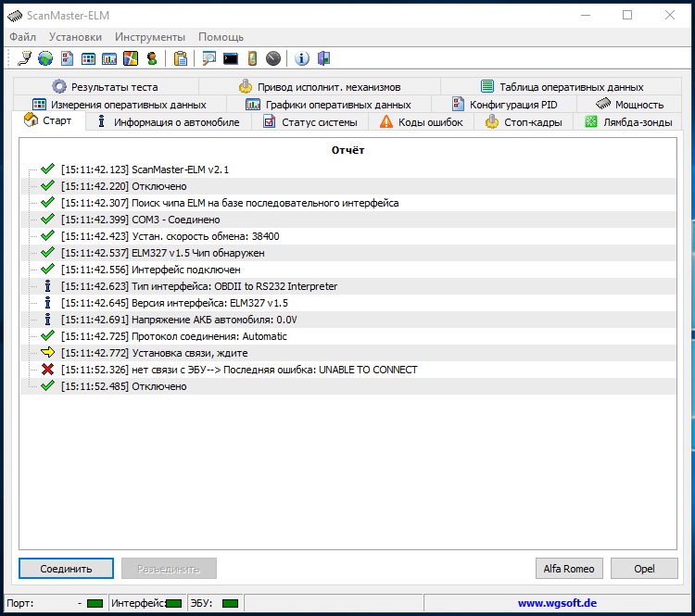This screenshot has height=616, width=695.
Task: Select row 'Установка связи, ждите'
Action: [347, 353]
